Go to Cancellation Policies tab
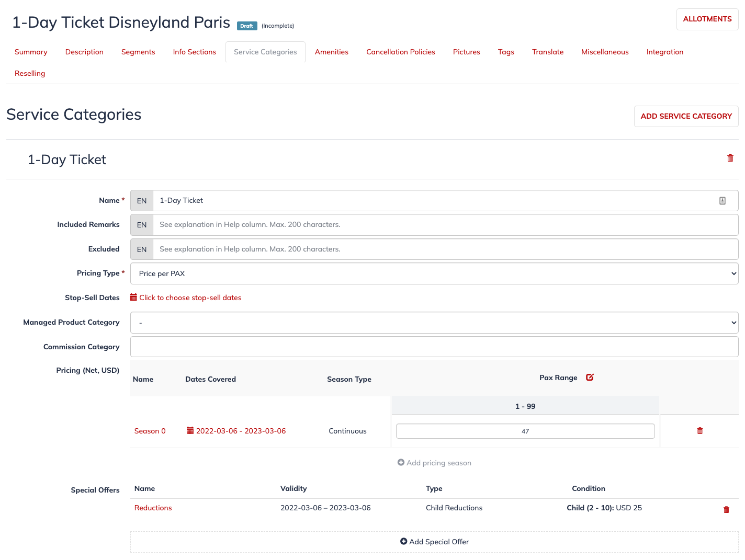 pyautogui.click(x=401, y=52)
